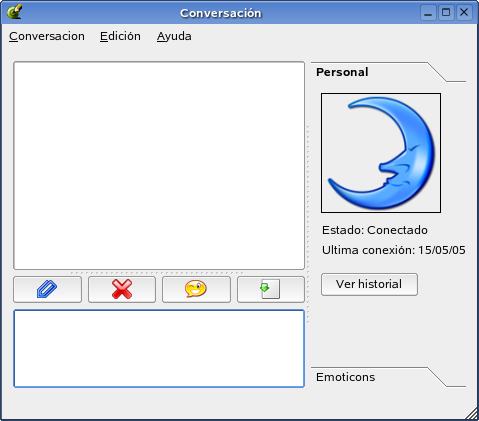Click the window resize grip corner
This screenshot has height=421, width=479.
472,414
